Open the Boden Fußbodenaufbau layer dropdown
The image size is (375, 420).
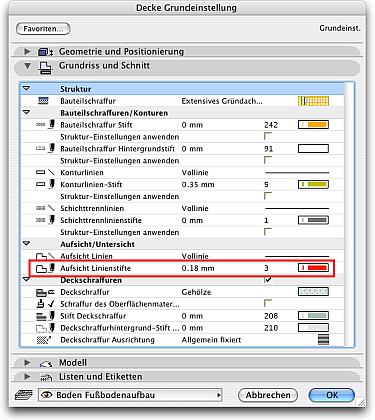130,395
